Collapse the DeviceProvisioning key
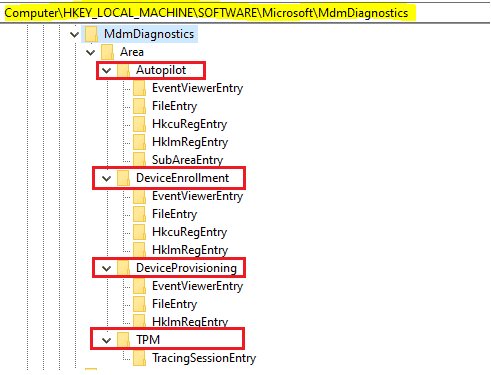 pos(107,268)
